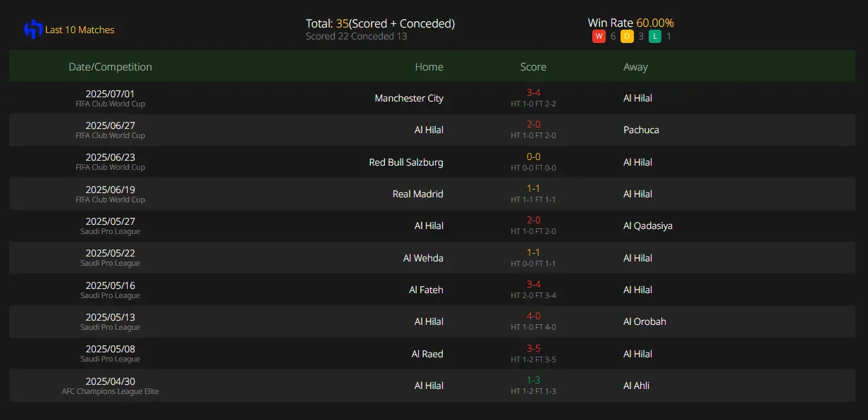Image resolution: width=868 pixels, height=420 pixels.
Task: Select the Date/Competition column header
Action: [110, 67]
